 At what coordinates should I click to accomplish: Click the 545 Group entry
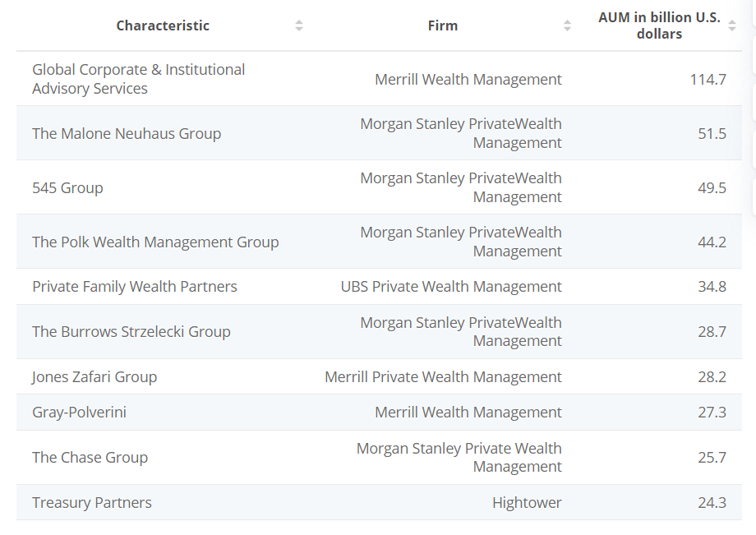point(67,187)
